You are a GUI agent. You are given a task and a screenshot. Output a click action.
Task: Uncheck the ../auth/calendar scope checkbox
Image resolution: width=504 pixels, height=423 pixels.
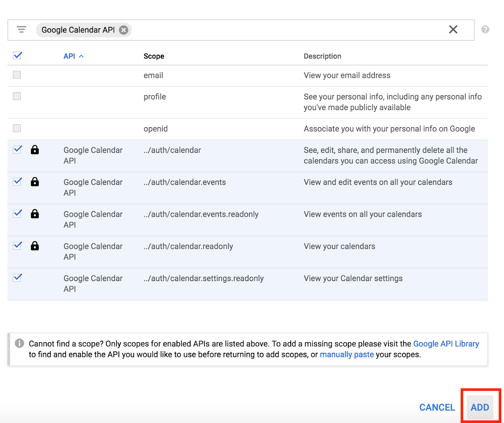coord(17,149)
